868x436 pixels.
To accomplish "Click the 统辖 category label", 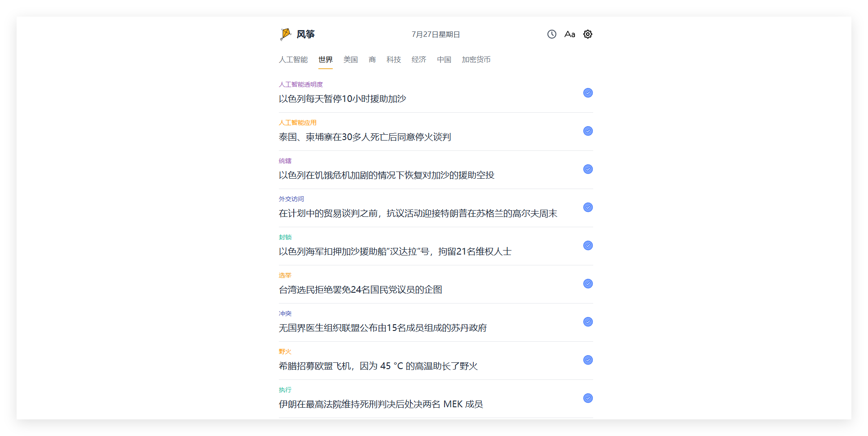I will tap(285, 161).
